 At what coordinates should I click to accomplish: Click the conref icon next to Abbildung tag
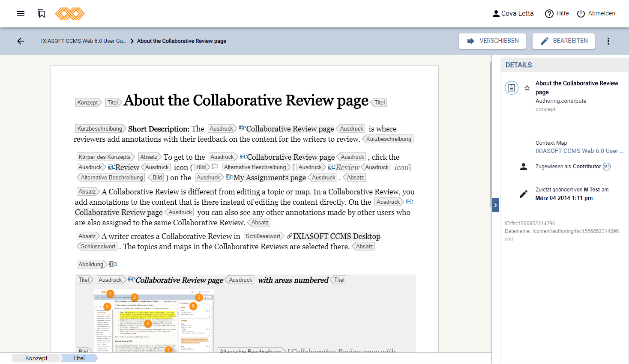point(113,264)
